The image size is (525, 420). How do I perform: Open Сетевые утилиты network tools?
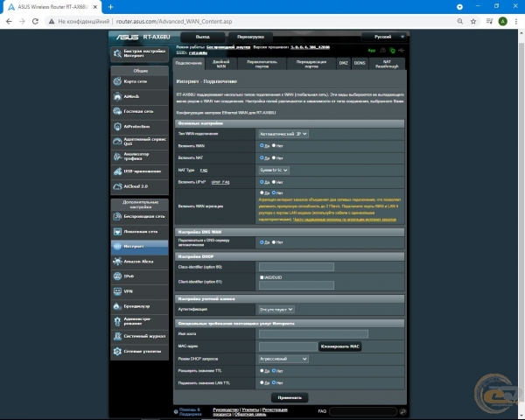click(140, 352)
